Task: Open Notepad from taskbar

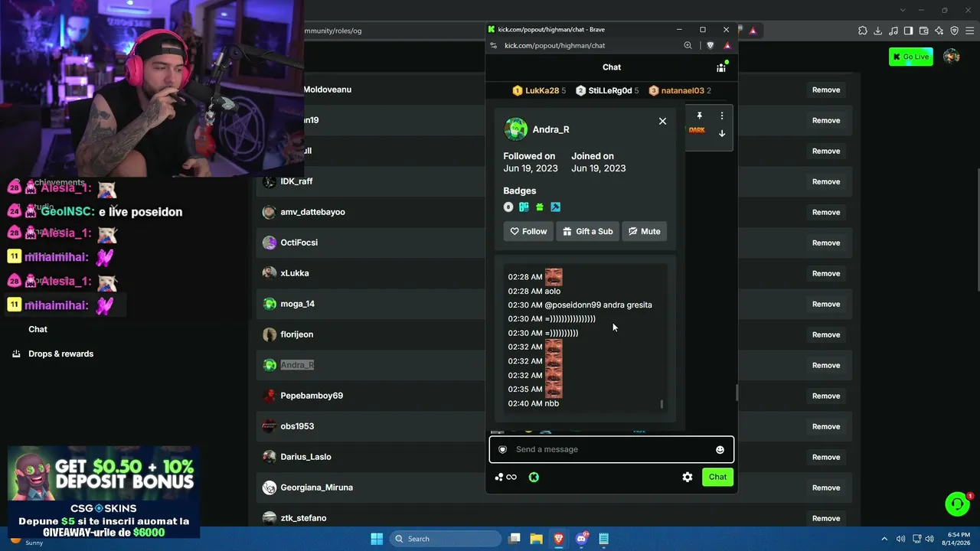Action: click(x=603, y=539)
